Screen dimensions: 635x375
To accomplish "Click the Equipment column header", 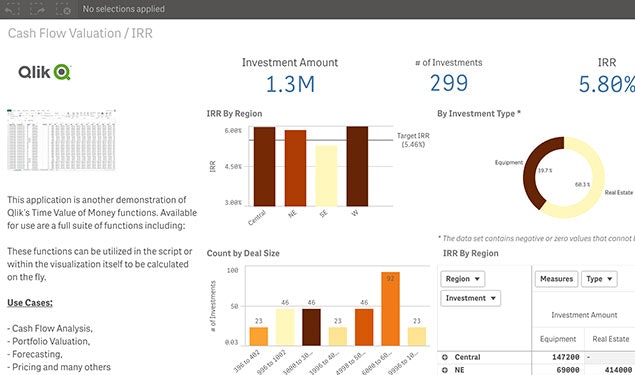I will (x=558, y=339).
